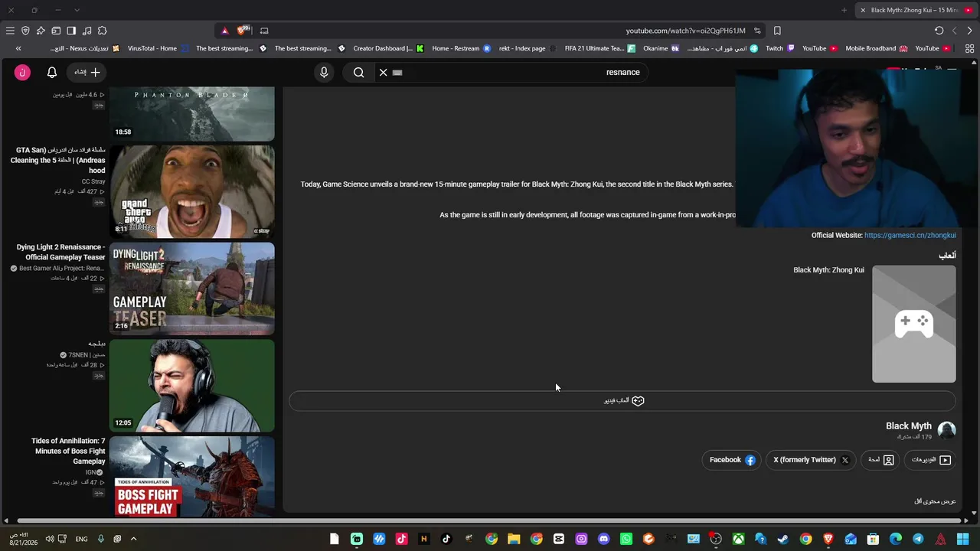Open the Black Myth channel name
This screenshot has height=551, width=980.
tap(909, 425)
